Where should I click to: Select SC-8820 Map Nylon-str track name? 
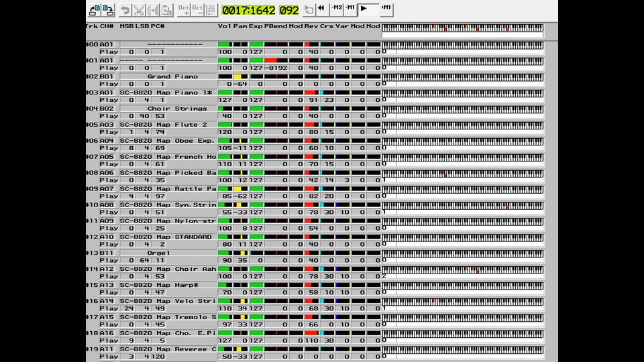[168, 221]
